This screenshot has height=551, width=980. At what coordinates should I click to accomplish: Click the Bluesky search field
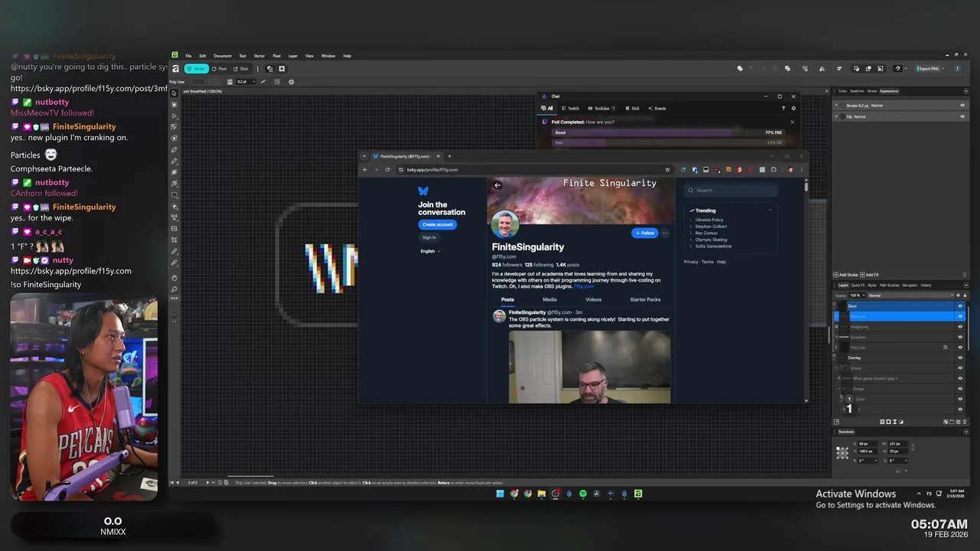point(731,190)
